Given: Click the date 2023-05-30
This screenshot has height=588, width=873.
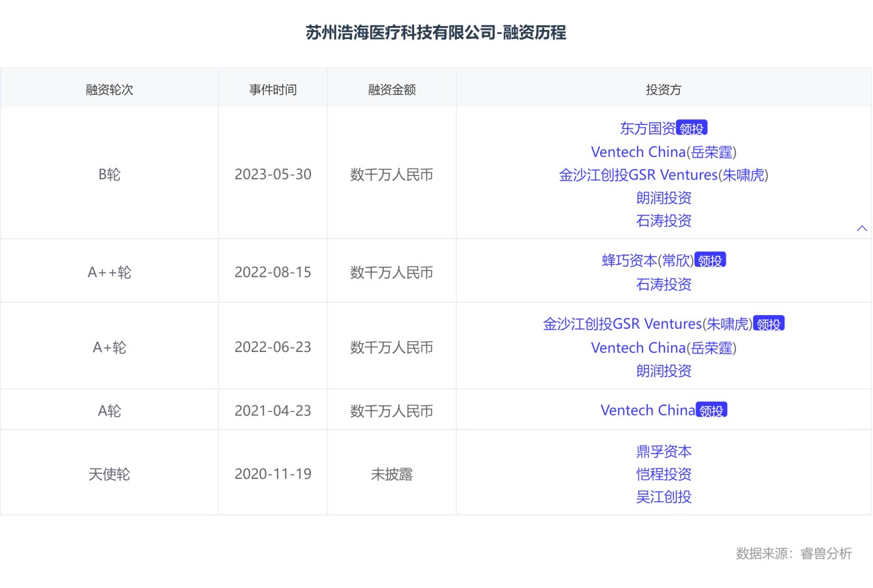Looking at the screenshot, I should tap(273, 174).
